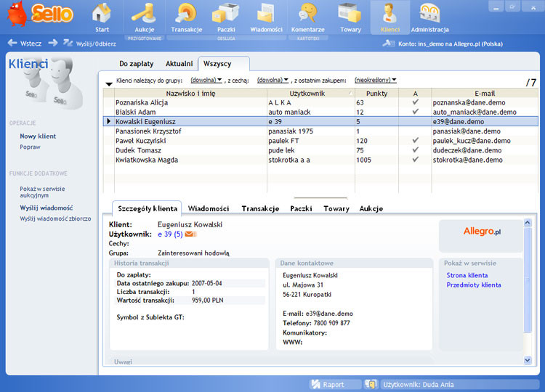Click Wyślij/Odbierz sync icon
This screenshot has height=392, width=545.
(x=68, y=43)
